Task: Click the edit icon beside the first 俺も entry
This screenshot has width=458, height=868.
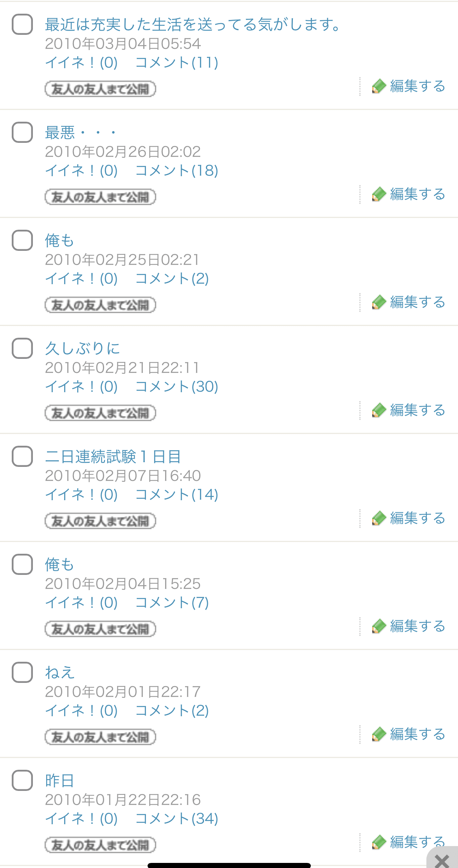Action: click(x=378, y=302)
